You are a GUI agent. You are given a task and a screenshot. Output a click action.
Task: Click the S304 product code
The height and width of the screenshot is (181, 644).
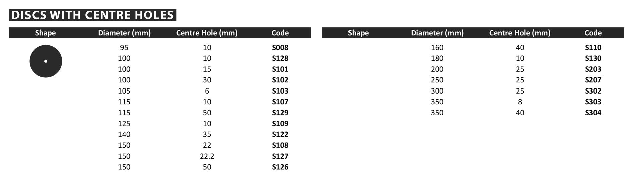click(593, 113)
